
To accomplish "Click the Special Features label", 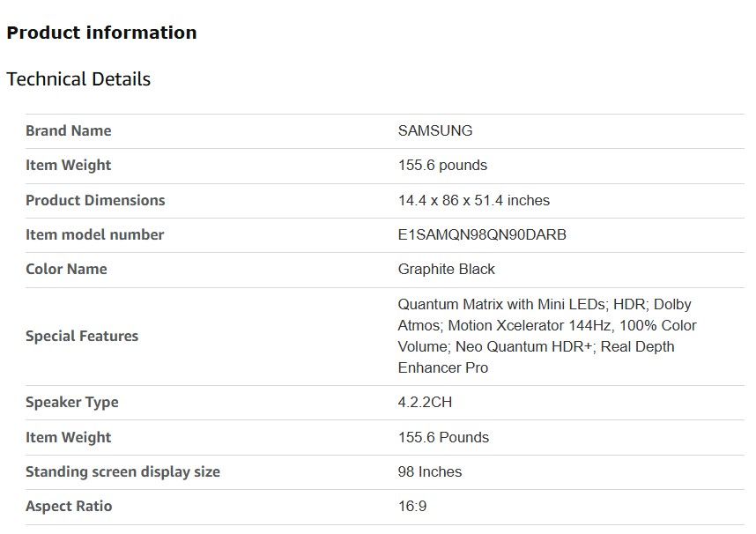I will point(82,336).
